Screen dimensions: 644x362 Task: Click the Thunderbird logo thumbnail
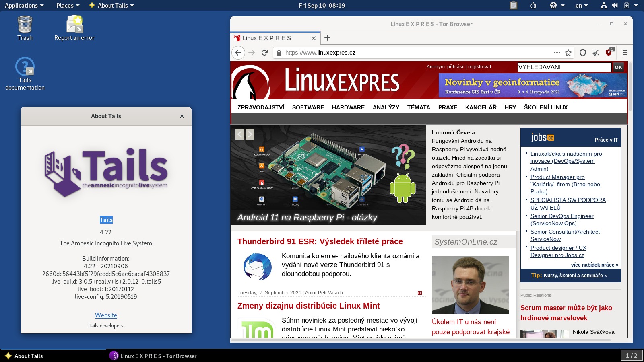point(258,266)
